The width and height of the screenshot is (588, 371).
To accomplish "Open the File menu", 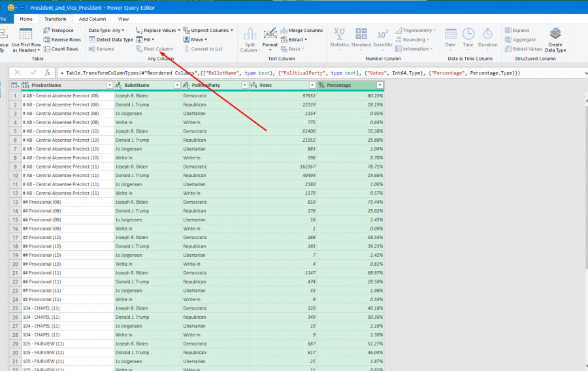I will point(3,19).
